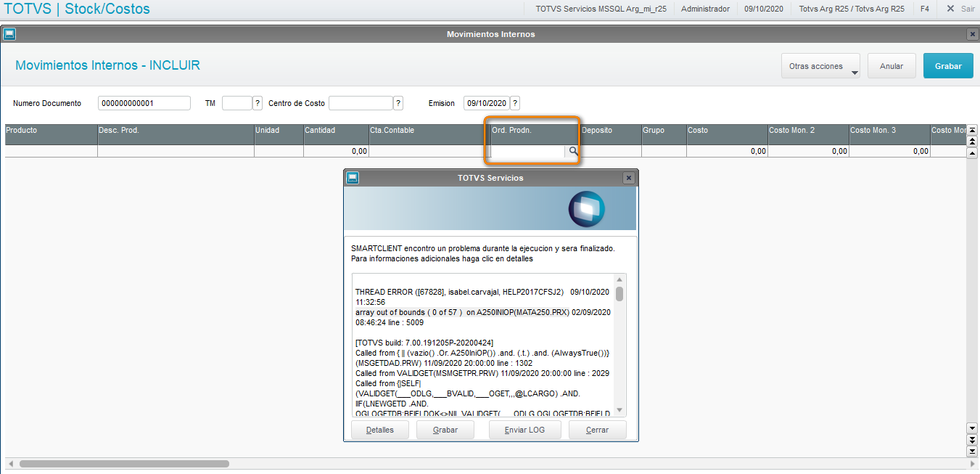Click the horizontal scrollbar left arrow
This screenshot has height=474, width=980.
[11, 463]
